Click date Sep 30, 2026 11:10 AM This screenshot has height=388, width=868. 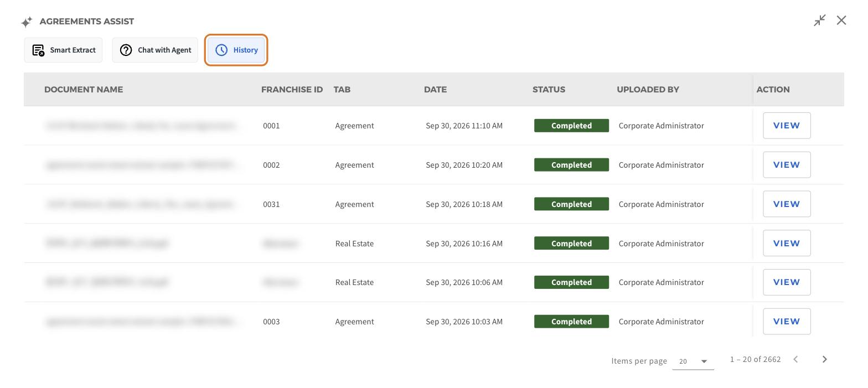(x=464, y=126)
